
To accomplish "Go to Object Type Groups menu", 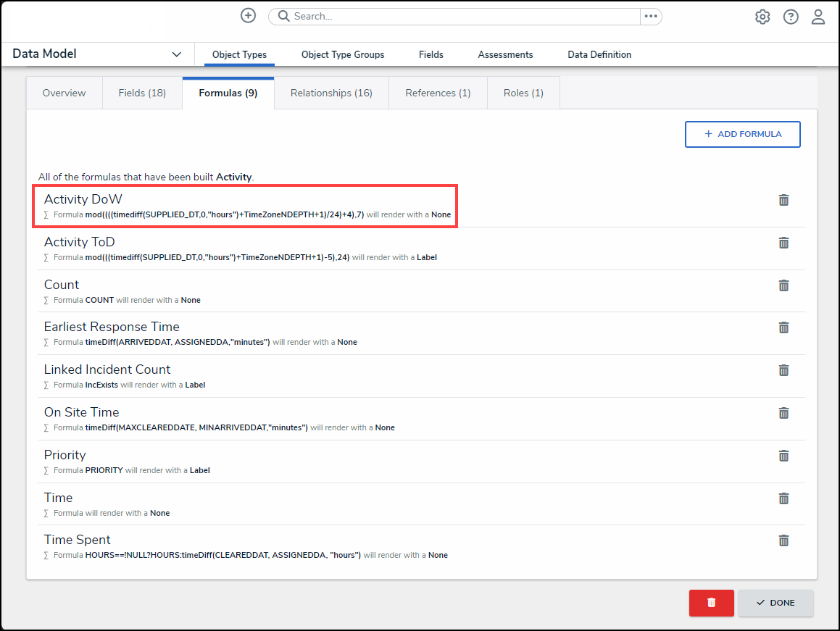I will coord(343,54).
